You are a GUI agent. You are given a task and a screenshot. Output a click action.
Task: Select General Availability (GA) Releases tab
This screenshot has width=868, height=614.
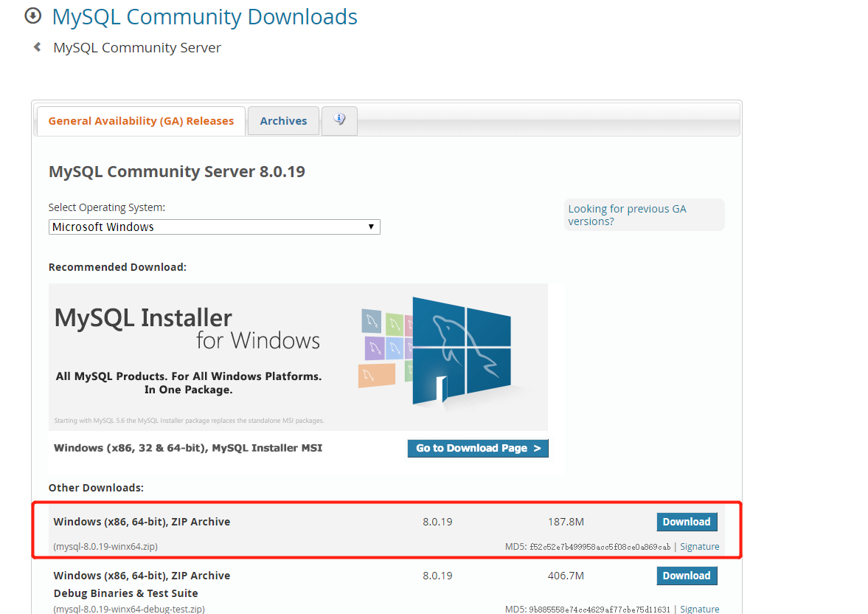pos(141,121)
